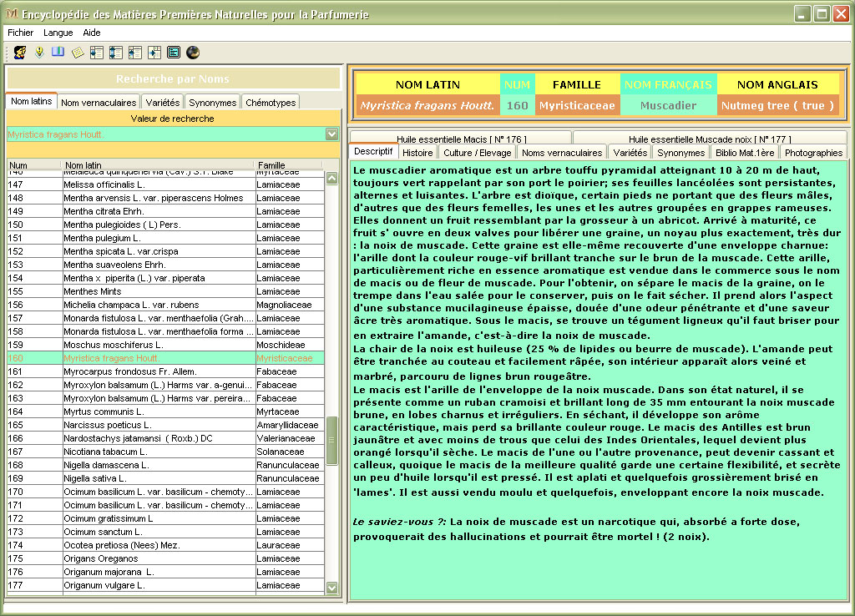This screenshot has height=616, width=855.
Task: Select row Mentha citrata Ehrh.
Action: (x=166, y=211)
